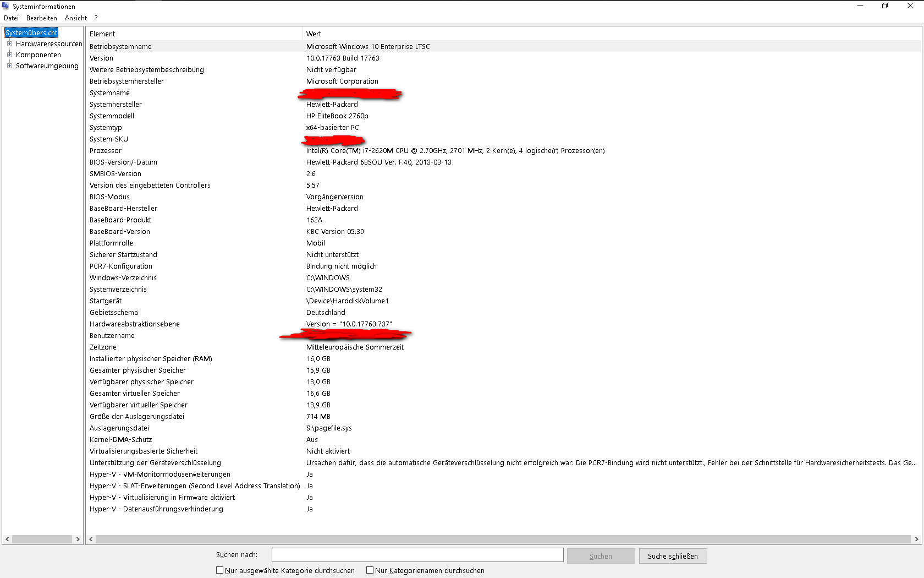Sort by the Wert column header
This screenshot has height=578, width=924.
[612, 34]
